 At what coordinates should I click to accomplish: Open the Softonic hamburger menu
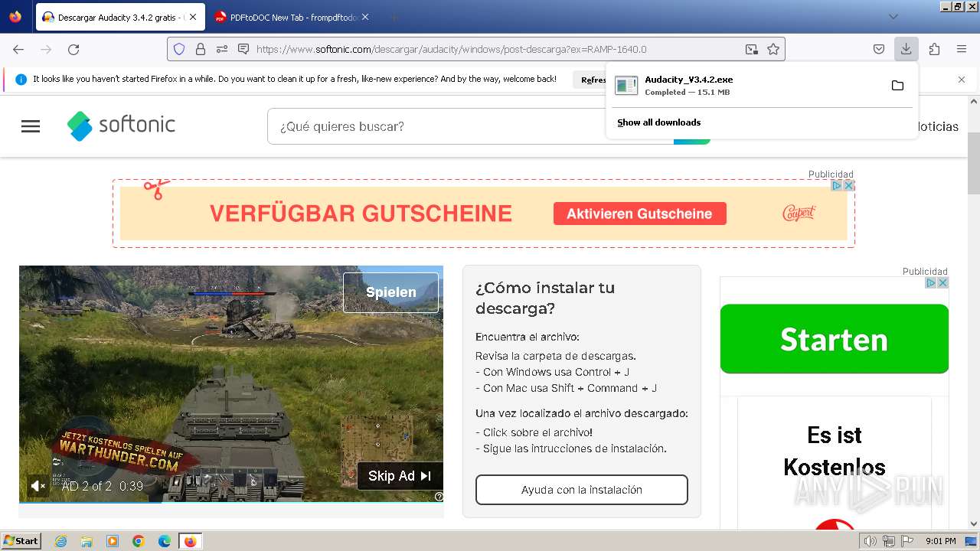coord(31,126)
